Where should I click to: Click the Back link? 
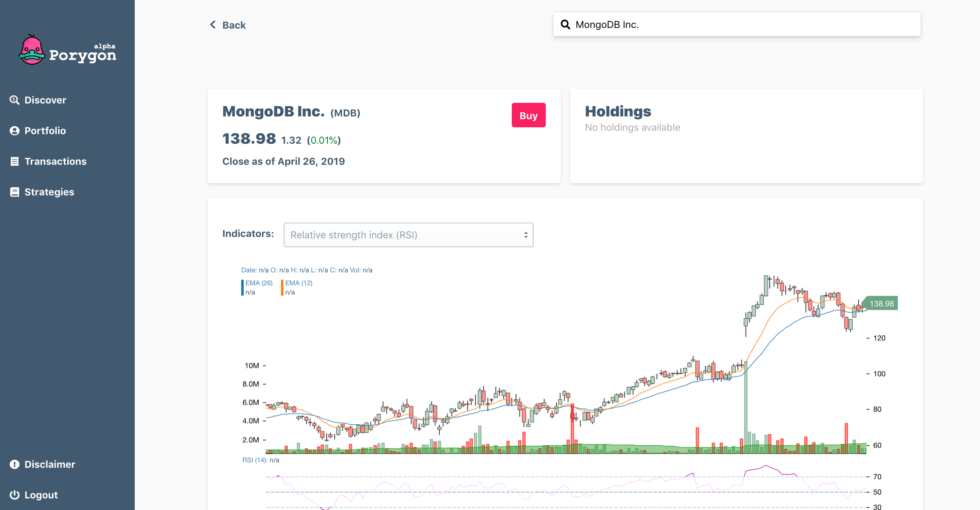234,25
